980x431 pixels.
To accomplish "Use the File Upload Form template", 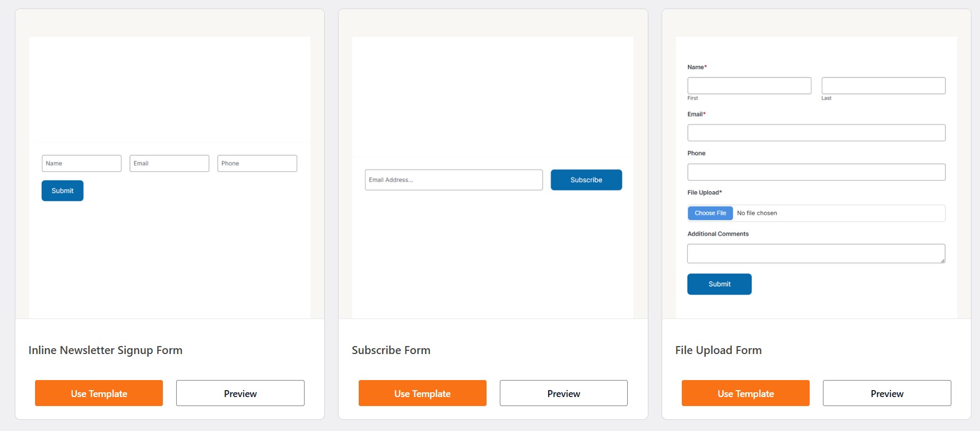I will [x=745, y=393].
